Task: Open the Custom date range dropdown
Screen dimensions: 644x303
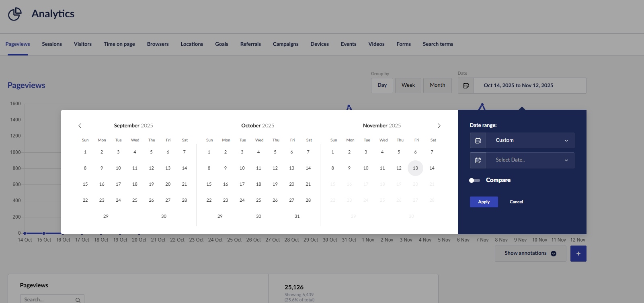Action: [530, 141]
